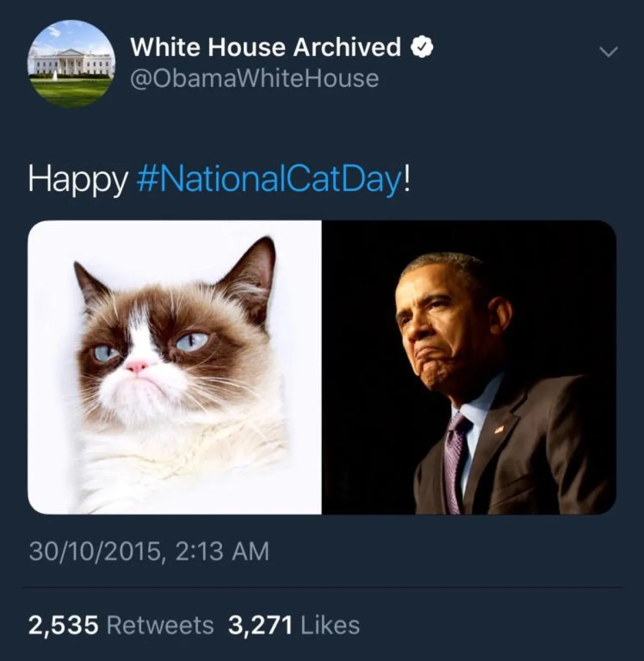Screen dimensions: 644x661
Task: View the 2,535 retweet count number
Action: pos(63,625)
